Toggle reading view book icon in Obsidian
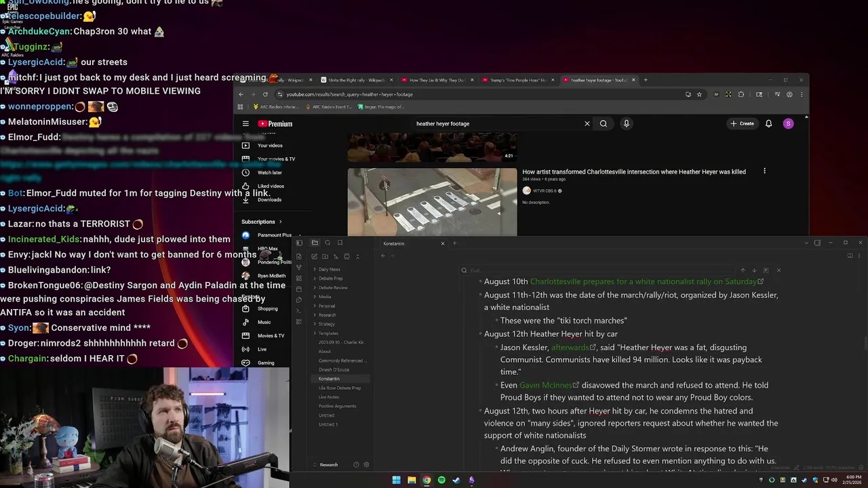This screenshot has height=488, width=868. 850,256
